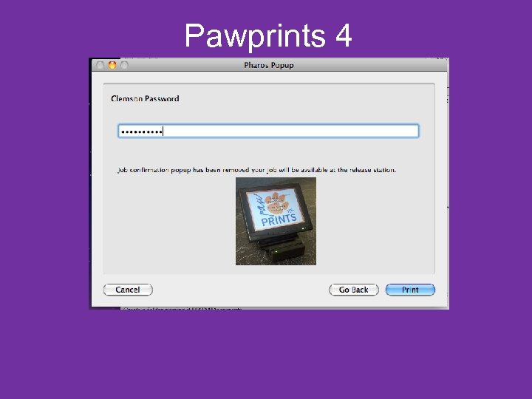The image size is (532, 399).
Task: Select the Pawprints 4 slide heading
Action: pyautogui.click(x=268, y=36)
